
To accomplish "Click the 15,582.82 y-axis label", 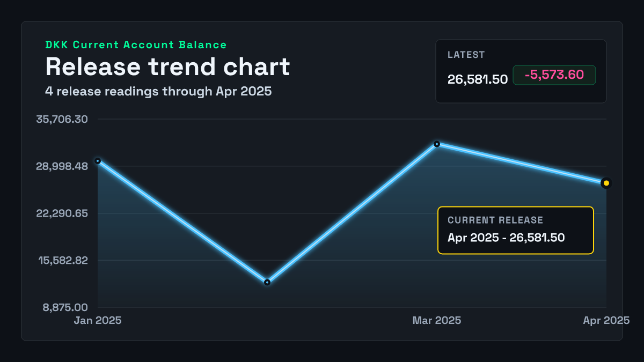I will click(63, 261).
